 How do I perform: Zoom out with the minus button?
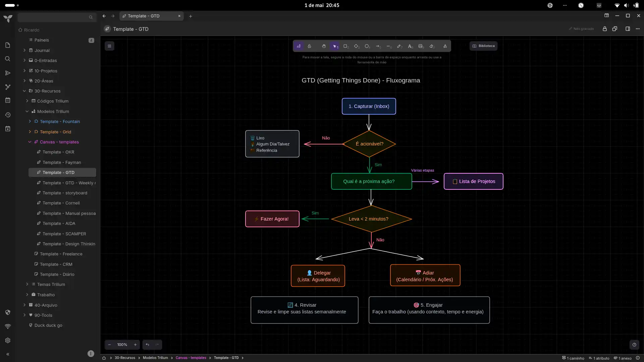point(109,345)
